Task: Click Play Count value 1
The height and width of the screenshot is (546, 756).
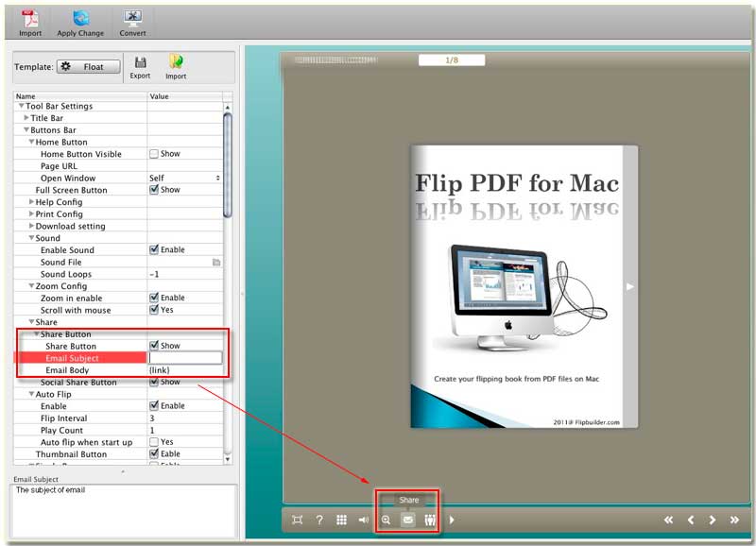Action: click(x=152, y=430)
